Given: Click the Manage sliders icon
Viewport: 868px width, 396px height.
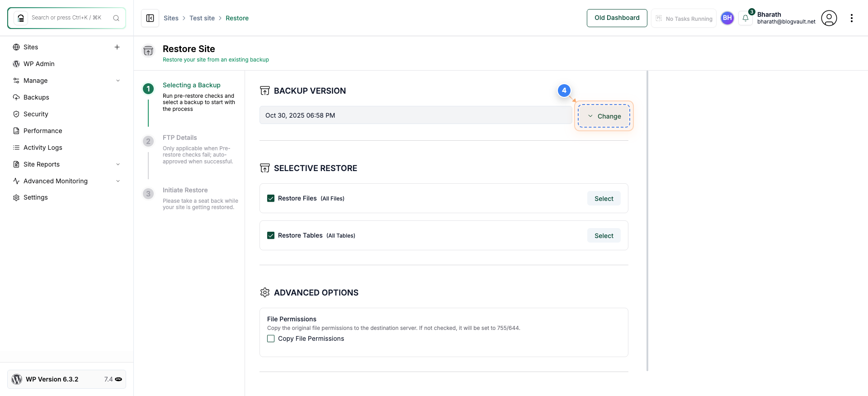Looking at the screenshot, I should [x=16, y=81].
